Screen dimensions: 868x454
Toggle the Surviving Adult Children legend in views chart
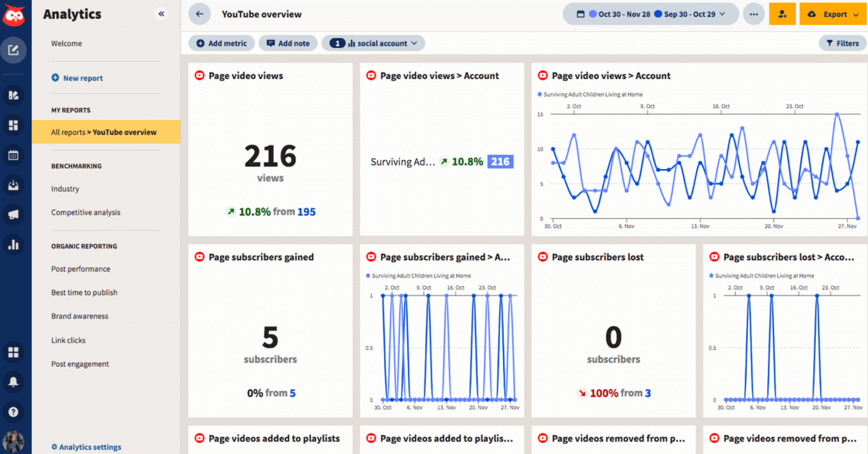tap(589, 94)
